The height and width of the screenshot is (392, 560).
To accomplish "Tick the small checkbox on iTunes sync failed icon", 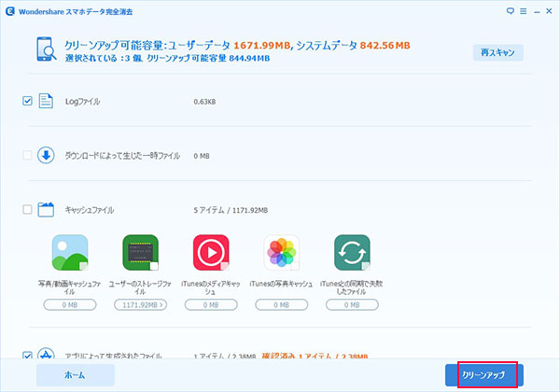I will pos(366,266).
